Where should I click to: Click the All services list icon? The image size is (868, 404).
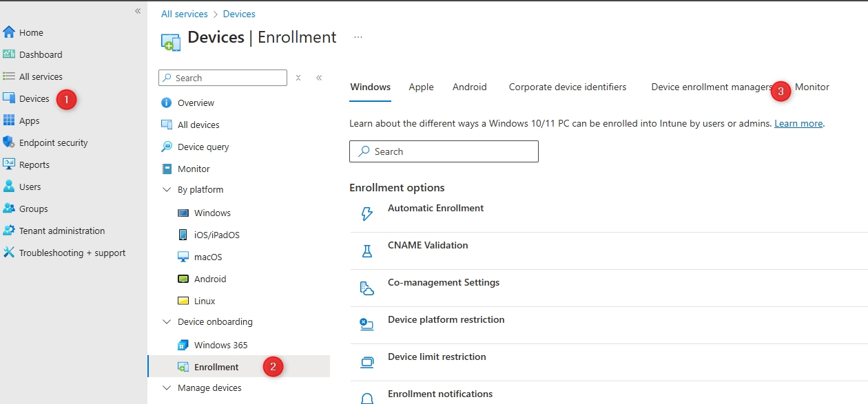(9, 76)
